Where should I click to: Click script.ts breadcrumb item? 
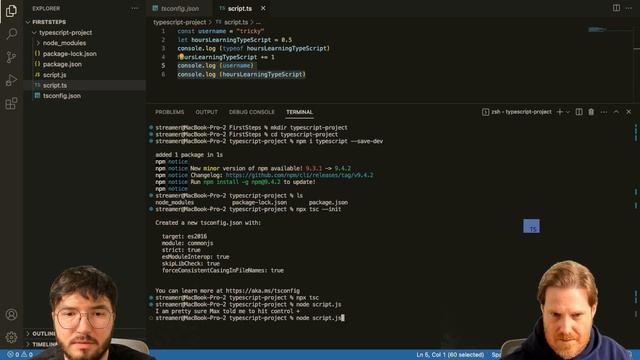pyautogui.click(x=232, y=22)
